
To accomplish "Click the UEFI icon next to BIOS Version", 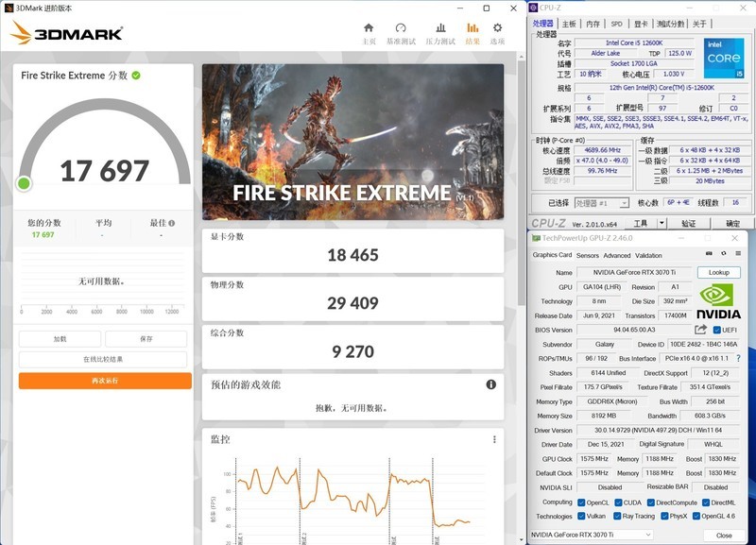I will click(x=719, y=330).
